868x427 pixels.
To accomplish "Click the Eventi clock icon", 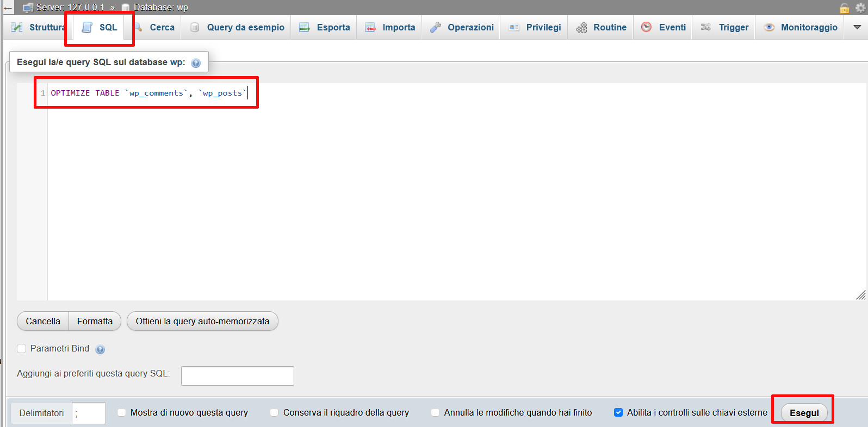I will point(646,27).
